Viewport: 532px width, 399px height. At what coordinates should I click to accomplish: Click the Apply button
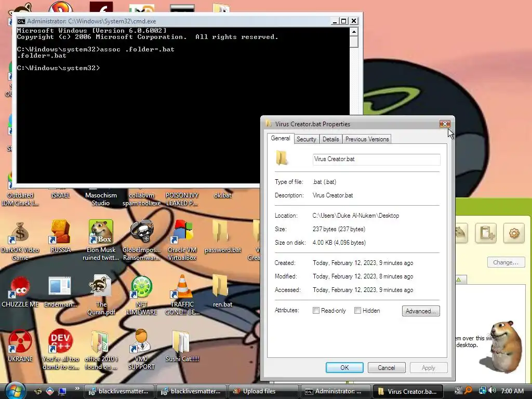pyautogui.click(x=429, y=368)
